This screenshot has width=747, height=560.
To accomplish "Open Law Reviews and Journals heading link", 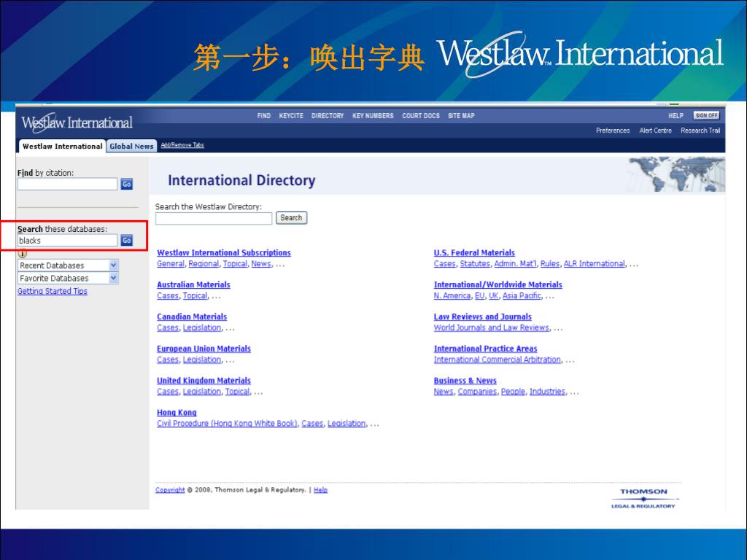I will 483,316.
